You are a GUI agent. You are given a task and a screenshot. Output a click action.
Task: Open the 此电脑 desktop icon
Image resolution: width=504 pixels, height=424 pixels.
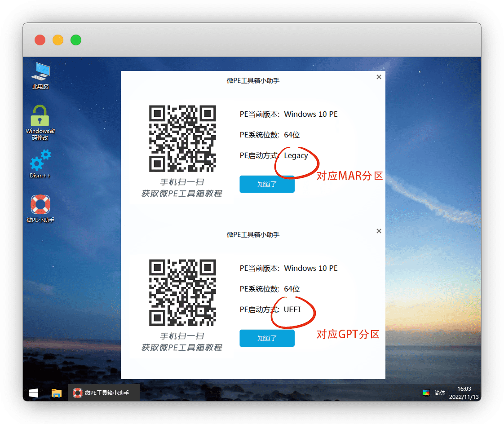(x=40, y=72)
